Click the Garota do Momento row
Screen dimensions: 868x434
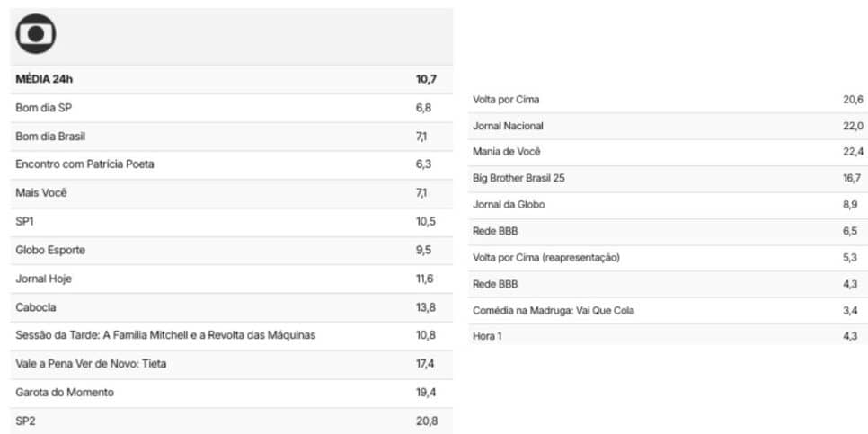pos(232,393)
